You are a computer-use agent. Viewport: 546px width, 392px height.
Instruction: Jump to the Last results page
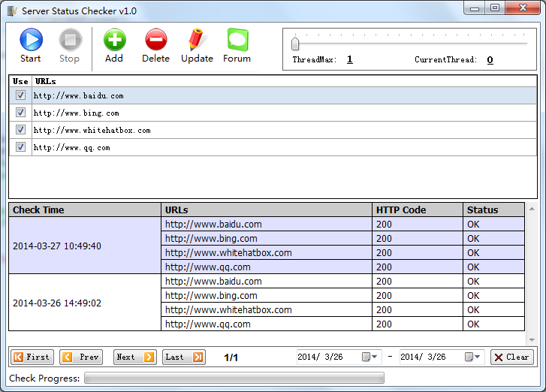coord(183,357)
